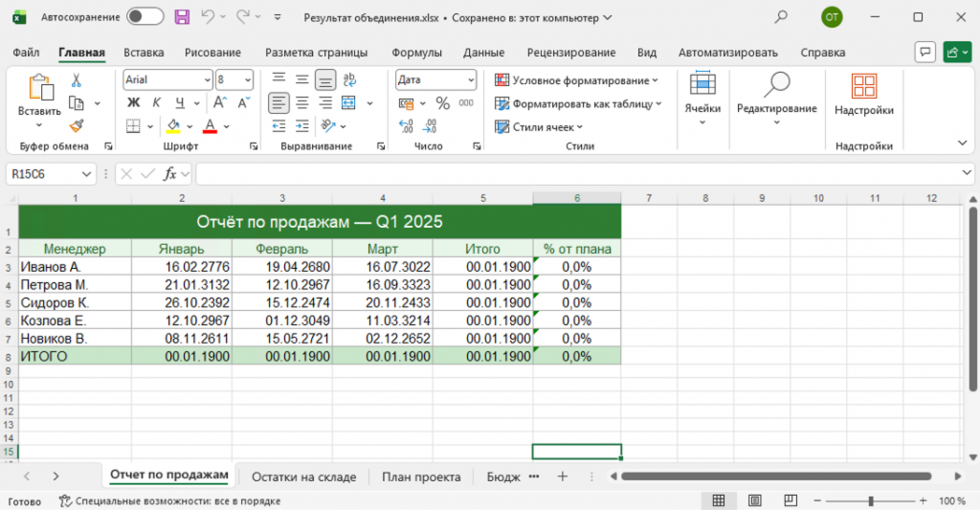Toggle the AutoSave switch
Viewport: 980px width, 510px height.
tap(145, 17)
